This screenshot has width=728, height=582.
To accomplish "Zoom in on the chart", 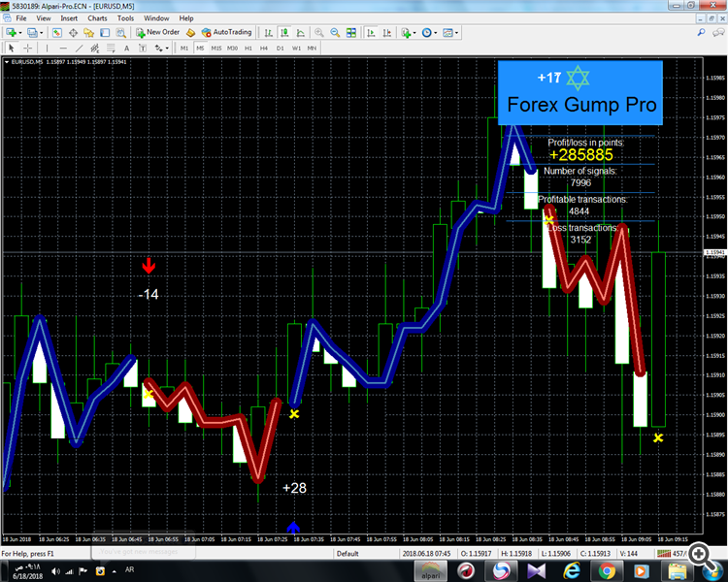I will 319,32.
